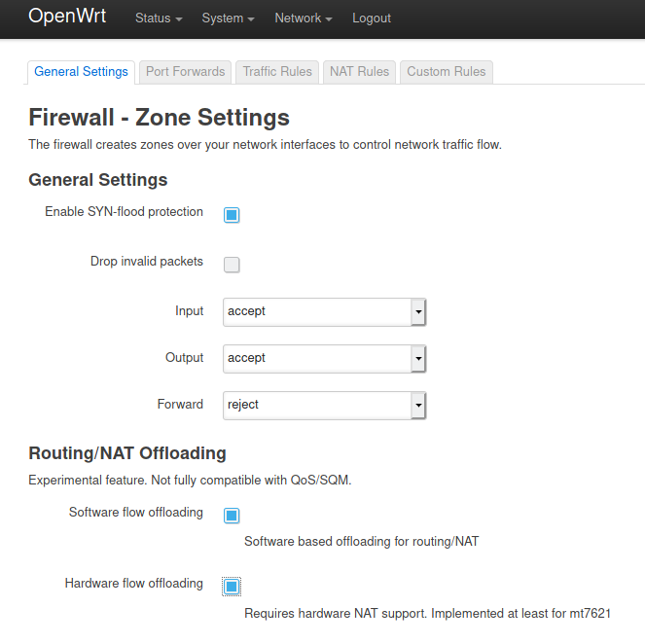Open the Forward policy dropdown

[324, 405]
